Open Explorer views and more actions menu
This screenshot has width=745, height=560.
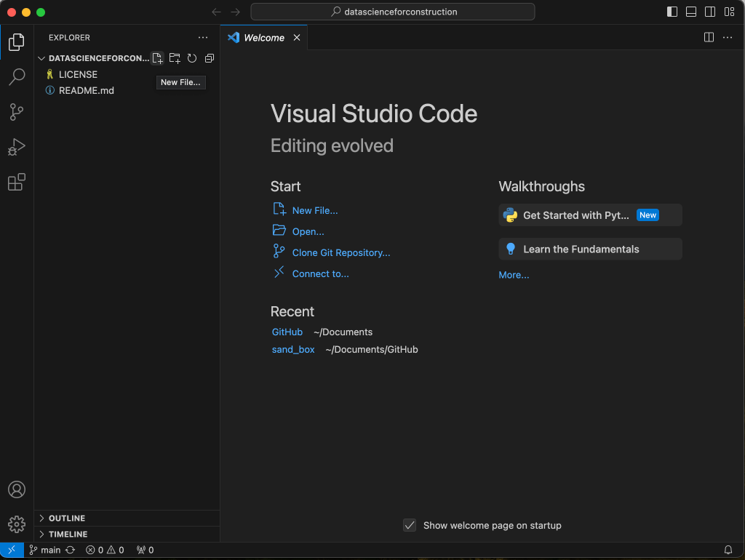click(203, 38)
